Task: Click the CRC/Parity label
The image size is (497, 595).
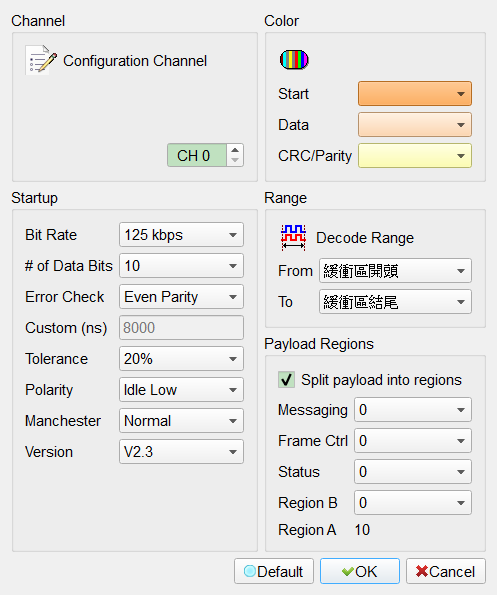Action: pos(315,156)
